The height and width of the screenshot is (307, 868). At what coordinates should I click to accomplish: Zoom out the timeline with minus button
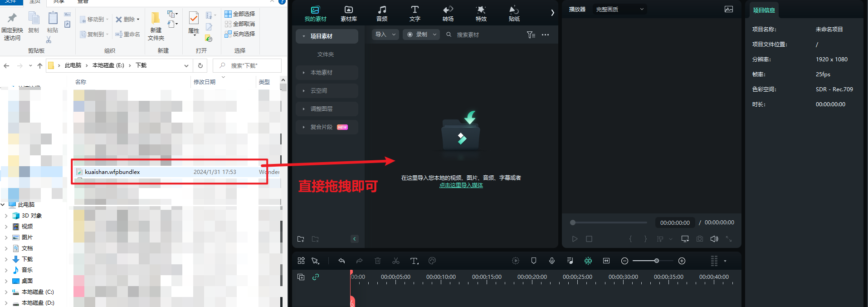click(x=624, y=261)
